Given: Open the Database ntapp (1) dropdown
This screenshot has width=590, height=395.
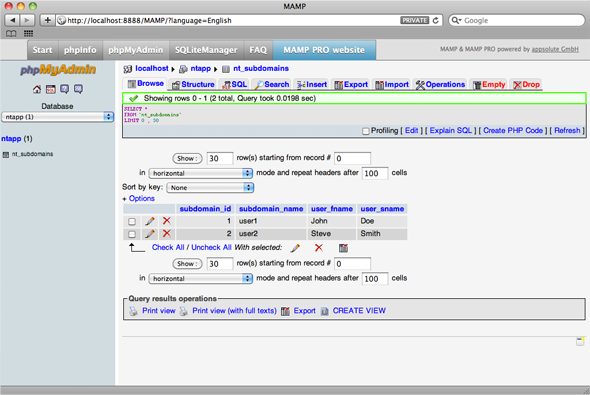Looking at the screenshot, I should pyautogui.click(x=58, y=117).
